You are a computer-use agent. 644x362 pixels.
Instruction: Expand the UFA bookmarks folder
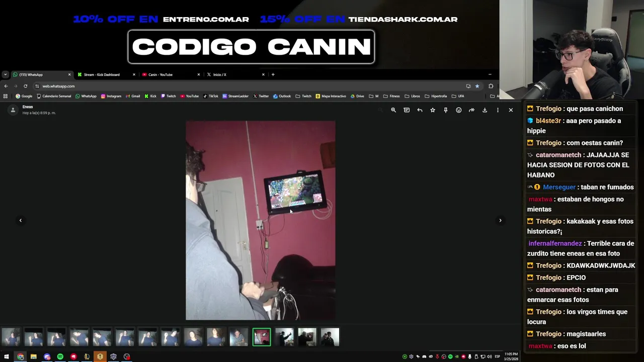(457, 96)
